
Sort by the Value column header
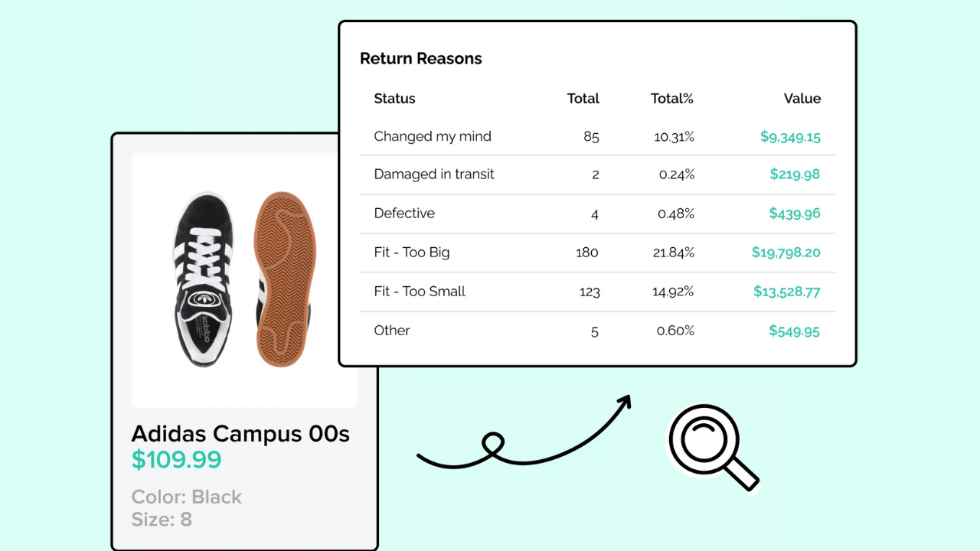(802, 99)
